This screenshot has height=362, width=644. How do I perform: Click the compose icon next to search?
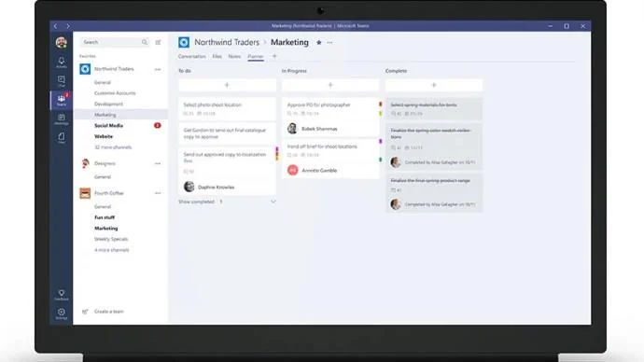pos(158,42)
